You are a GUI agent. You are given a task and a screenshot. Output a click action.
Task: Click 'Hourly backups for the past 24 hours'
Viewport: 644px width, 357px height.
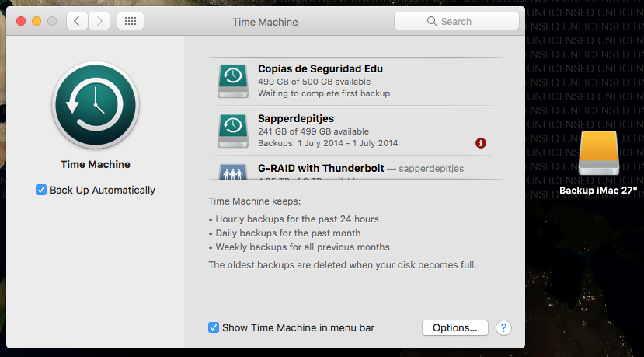coord(298,219)
